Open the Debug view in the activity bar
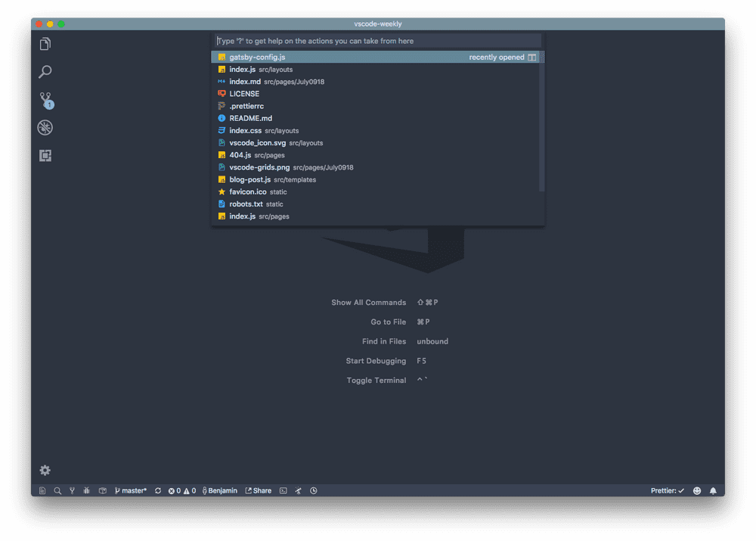 tap(45, 128)
